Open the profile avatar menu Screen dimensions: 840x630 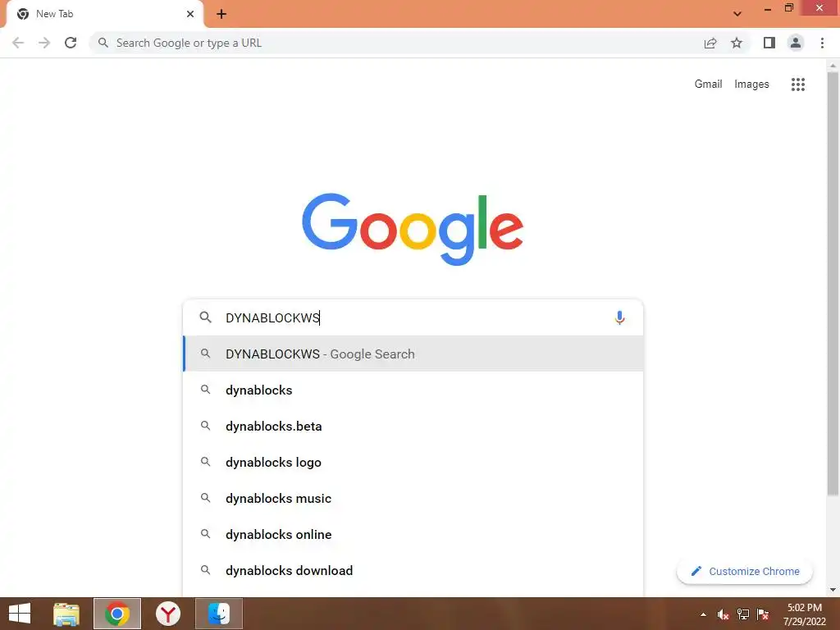796,43
